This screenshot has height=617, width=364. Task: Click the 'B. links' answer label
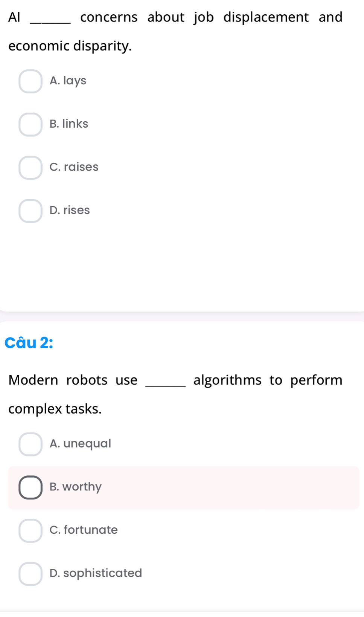(x=69, y=124)
